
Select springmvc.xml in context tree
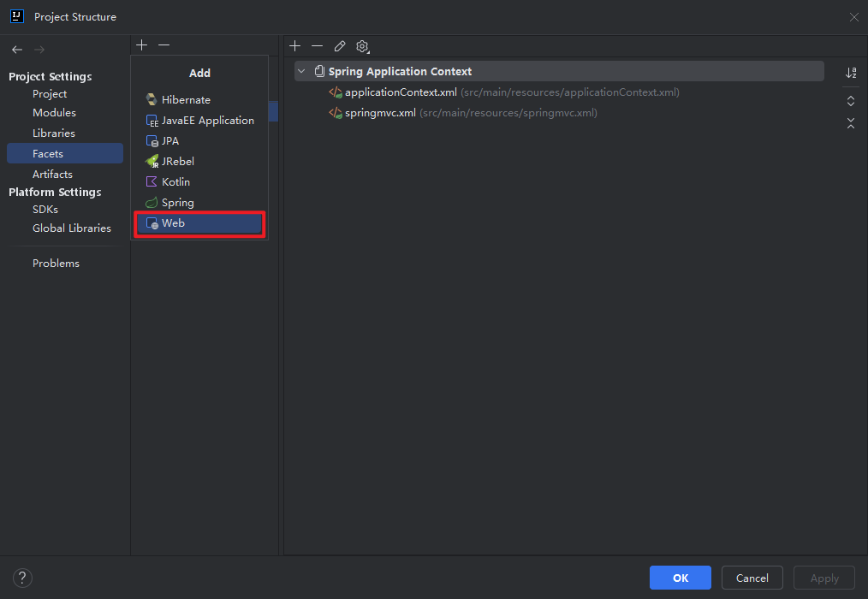tap(463, 113)
